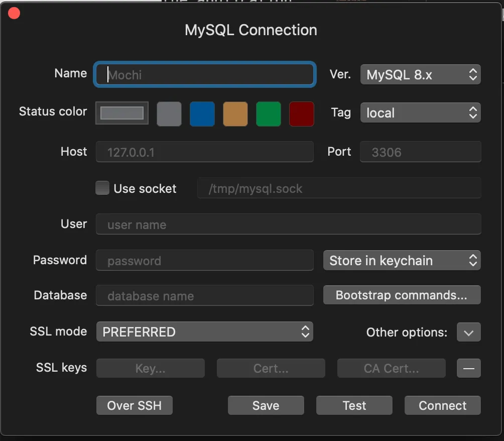
Task: Open the MySQL 8.x version dropdown
Action: tap(420, 75)
